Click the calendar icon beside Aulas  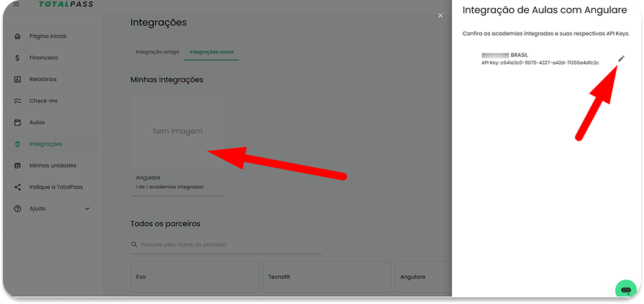pyautogui.click(x=17, y=122)
